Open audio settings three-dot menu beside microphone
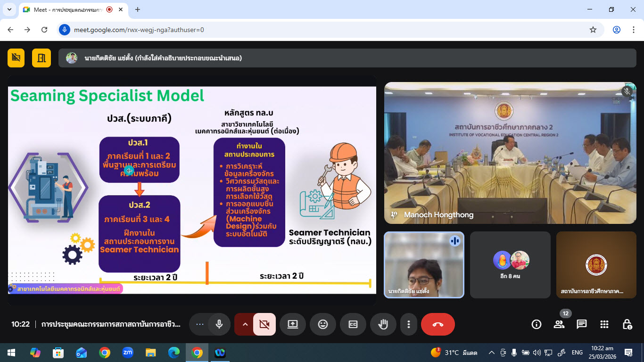This screenshot has width=644, height=362. [x=200, y=324]
